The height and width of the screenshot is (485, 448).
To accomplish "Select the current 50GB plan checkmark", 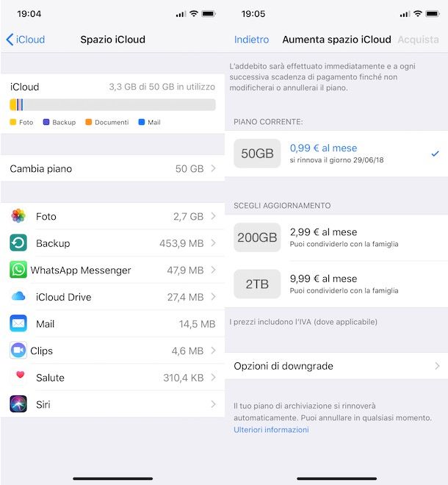I will [x=435, y=154].
